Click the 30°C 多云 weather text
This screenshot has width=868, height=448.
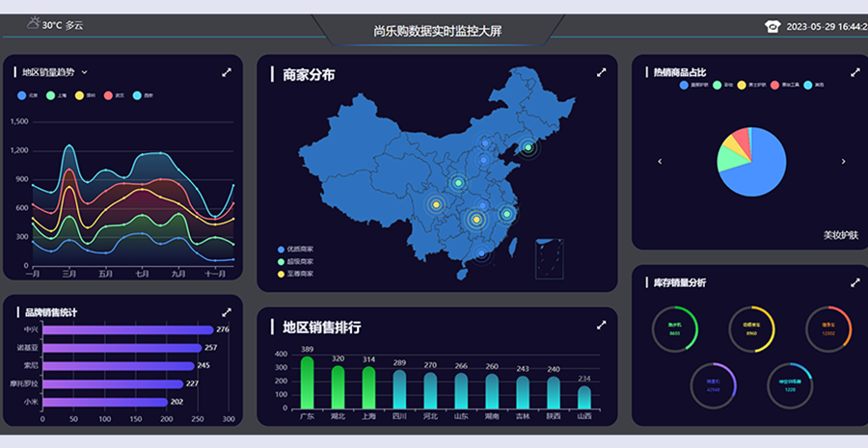[x=63, y=25]
